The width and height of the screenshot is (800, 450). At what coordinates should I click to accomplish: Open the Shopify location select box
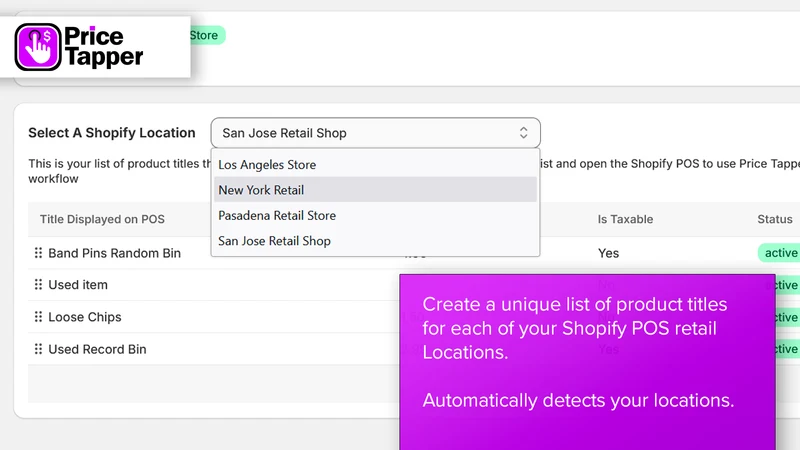pyautogui.click(x=376, y=133)
